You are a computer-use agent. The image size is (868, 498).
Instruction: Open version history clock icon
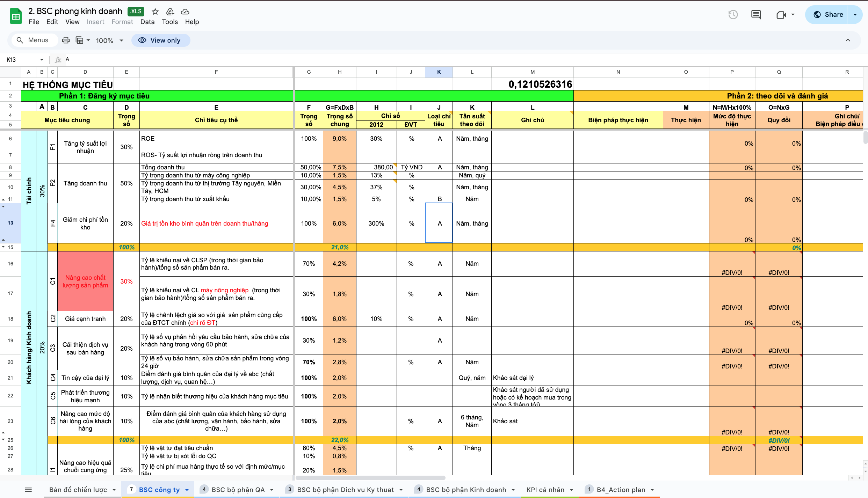click(733, 15)
